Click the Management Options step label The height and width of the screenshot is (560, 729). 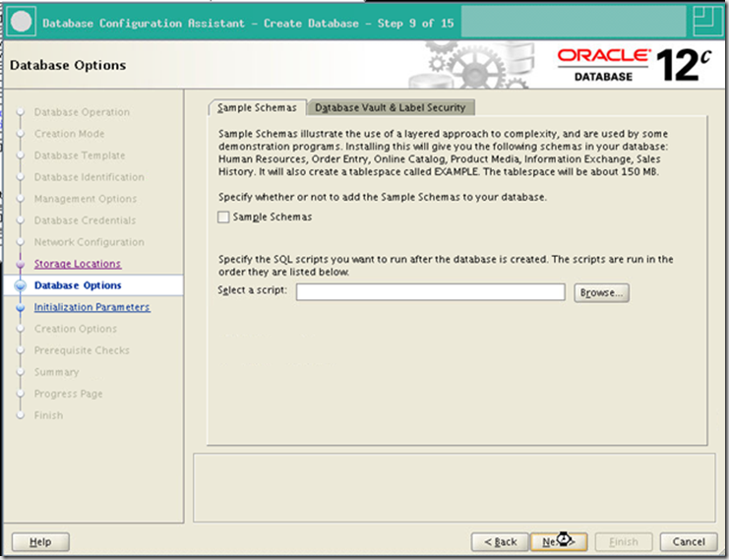tap(86, 199)
